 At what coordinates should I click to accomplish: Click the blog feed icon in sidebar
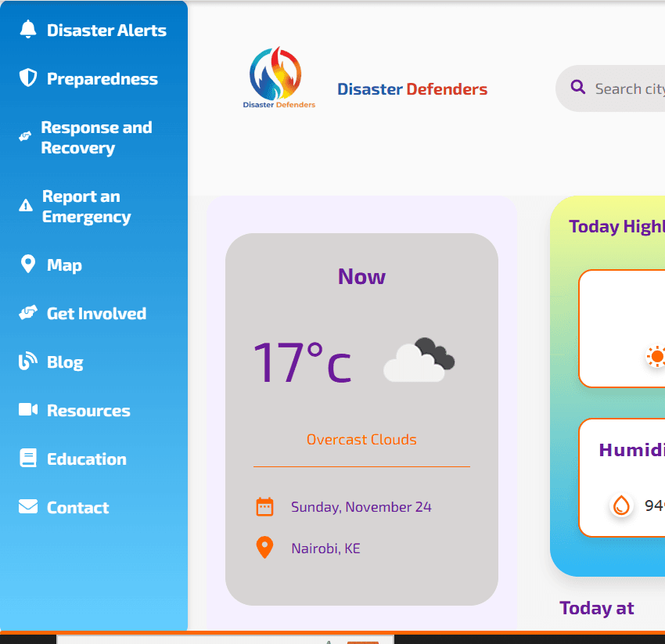point(28,361)
